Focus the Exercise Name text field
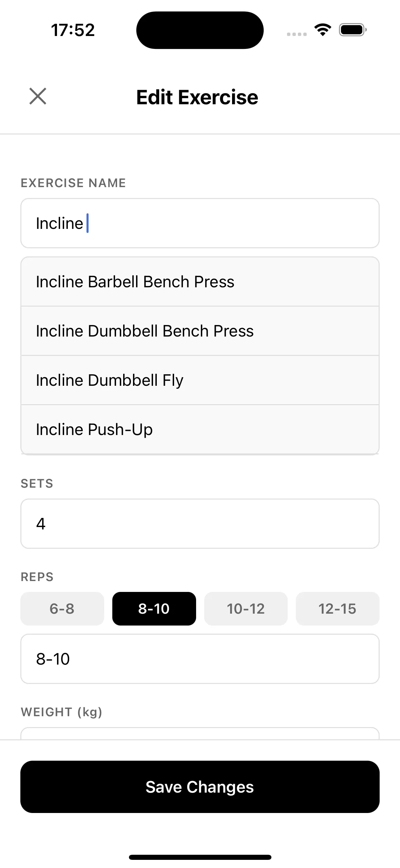400x868 pixels. coord(200,223)
